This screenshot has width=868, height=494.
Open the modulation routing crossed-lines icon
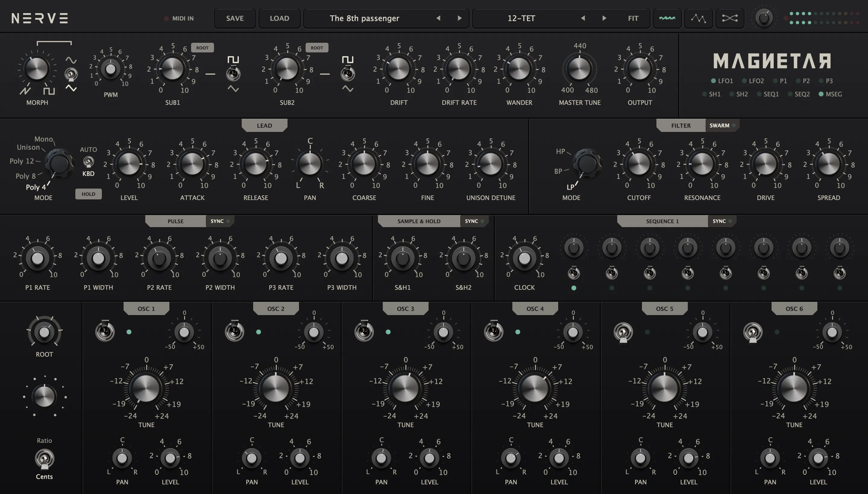point(729,18)
